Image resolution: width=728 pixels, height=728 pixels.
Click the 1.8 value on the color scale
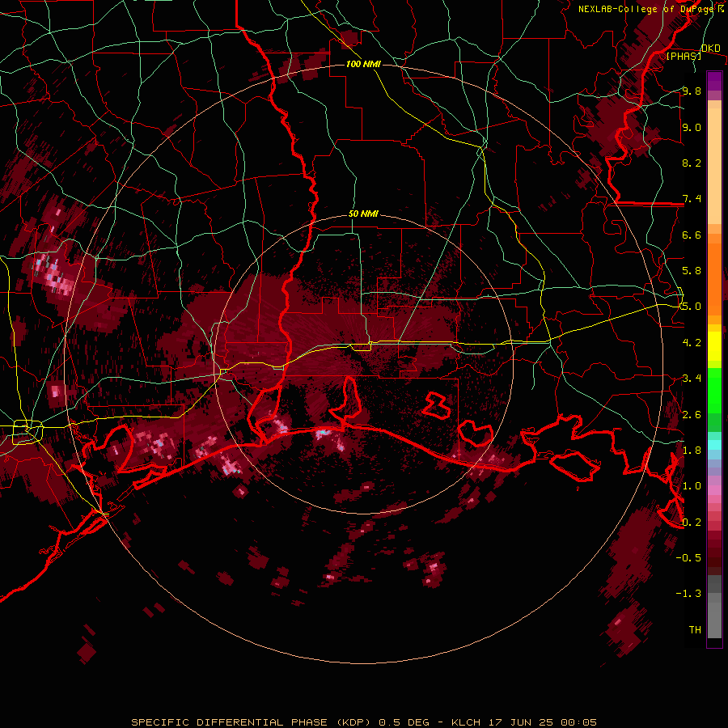(x=692, y=451)
